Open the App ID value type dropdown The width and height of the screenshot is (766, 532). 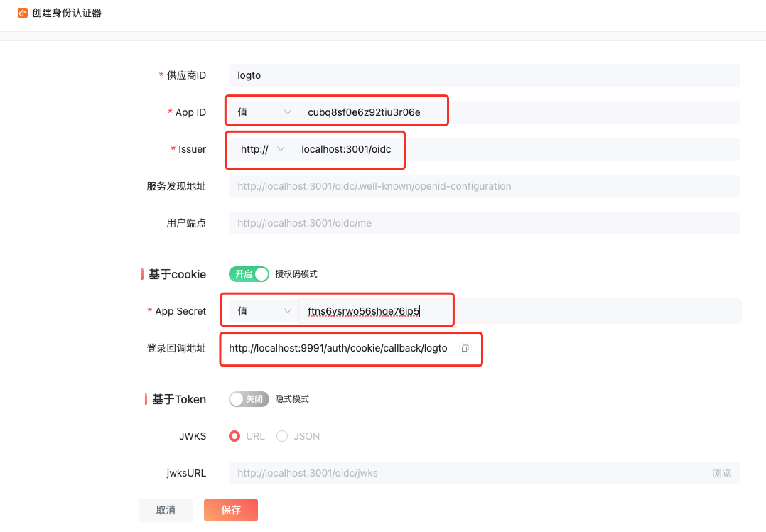(264, 112)
